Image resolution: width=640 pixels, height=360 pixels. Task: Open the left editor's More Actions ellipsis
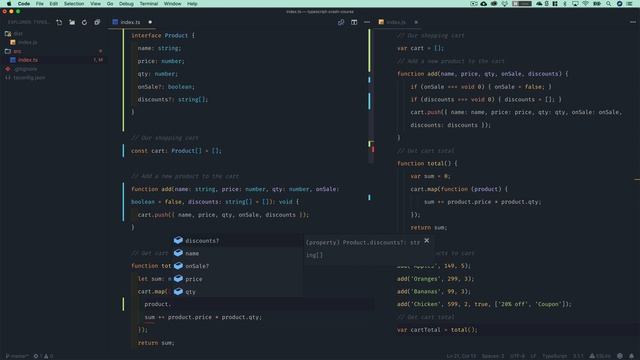367,22
